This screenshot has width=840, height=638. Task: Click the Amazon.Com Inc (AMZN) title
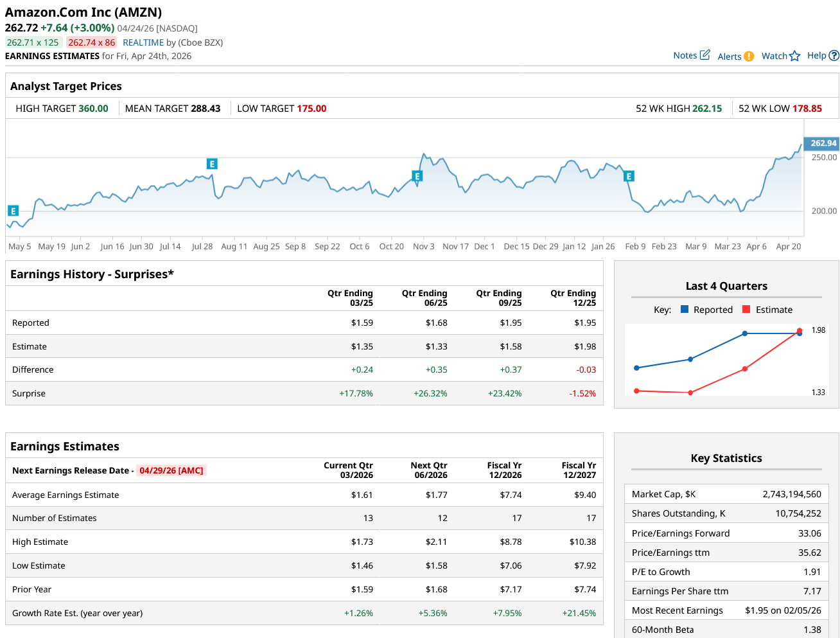point(83,12)
